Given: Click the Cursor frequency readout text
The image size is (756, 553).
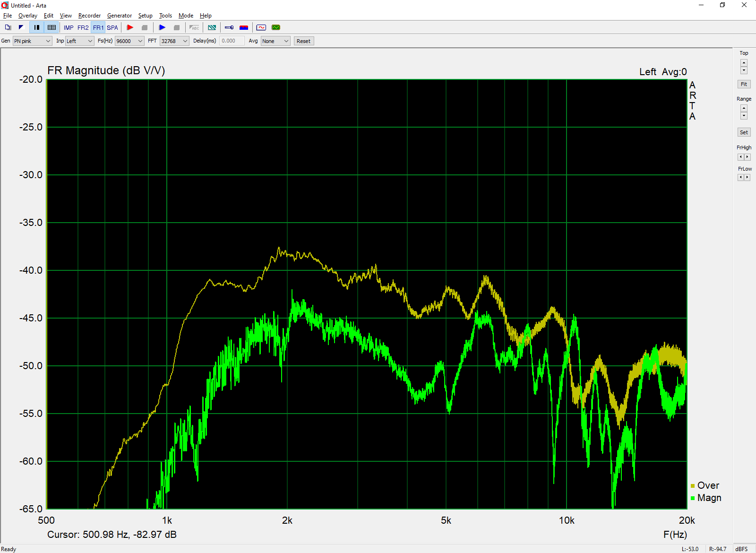Looking at the screenshot, I should coord(112,535).
